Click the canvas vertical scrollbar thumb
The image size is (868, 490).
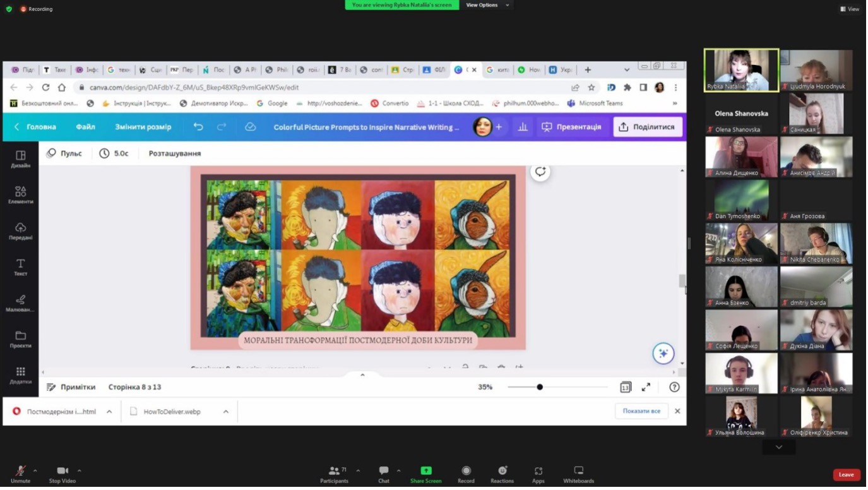tap(682, 281)
